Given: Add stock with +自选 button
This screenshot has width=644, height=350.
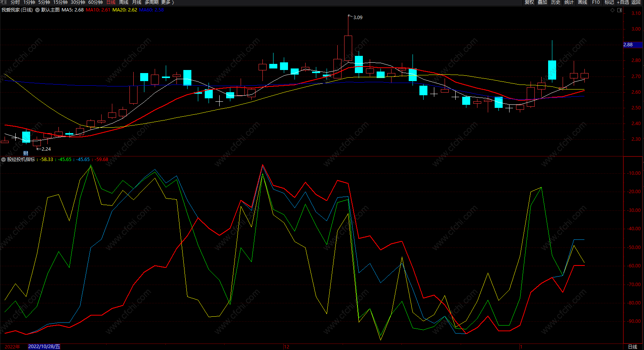Looking at the screenshot, I should (623, 2).
